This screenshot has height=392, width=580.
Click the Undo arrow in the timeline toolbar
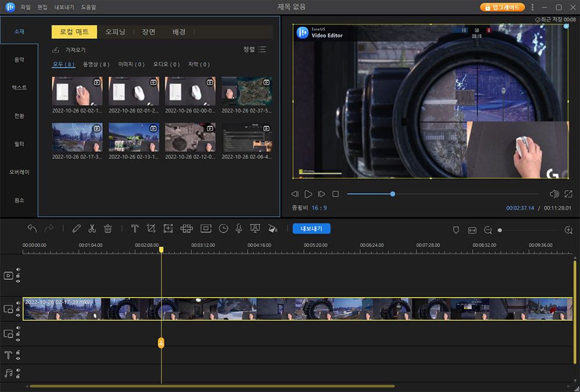click(32, 229)
